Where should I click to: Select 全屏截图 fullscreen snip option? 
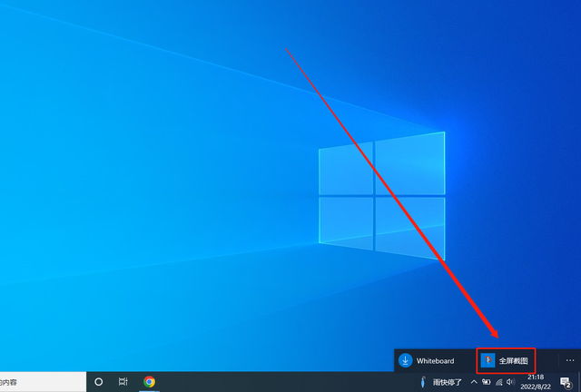tap(506, 360)
